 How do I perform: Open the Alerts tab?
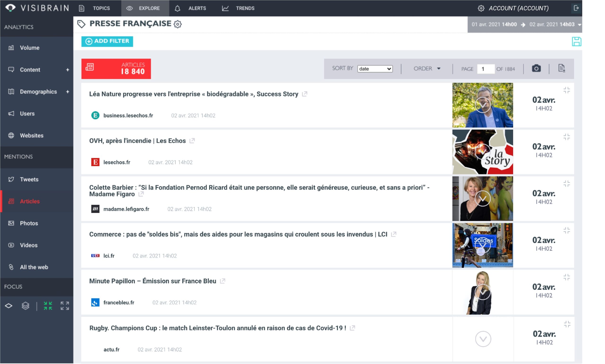tap(190, 8)
